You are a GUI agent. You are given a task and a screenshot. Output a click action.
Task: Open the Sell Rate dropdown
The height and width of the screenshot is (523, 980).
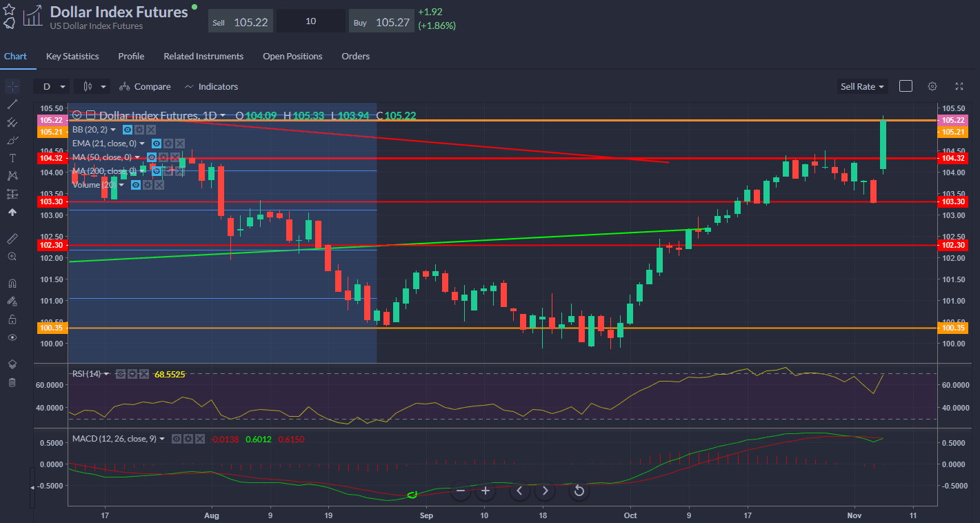coord(862,86)
